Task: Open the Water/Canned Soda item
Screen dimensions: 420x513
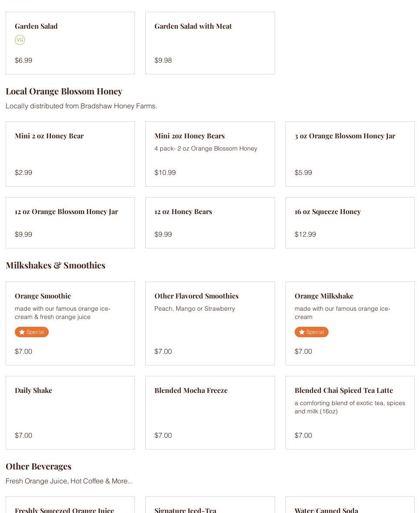Action: (326, 510)
